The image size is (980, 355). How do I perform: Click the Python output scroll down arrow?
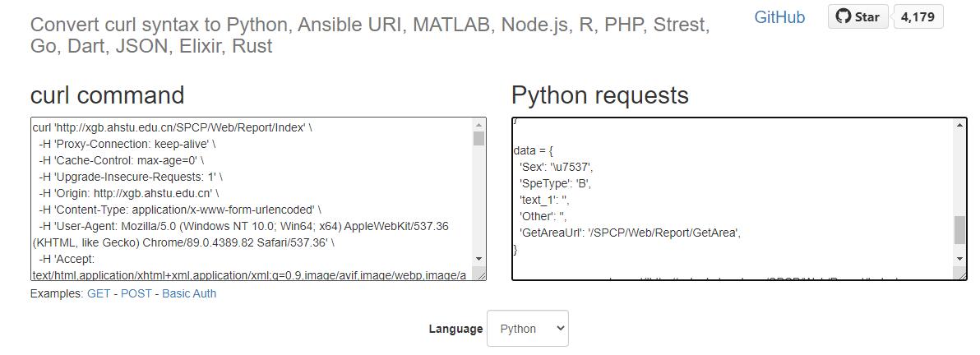(x=959, y=259)
